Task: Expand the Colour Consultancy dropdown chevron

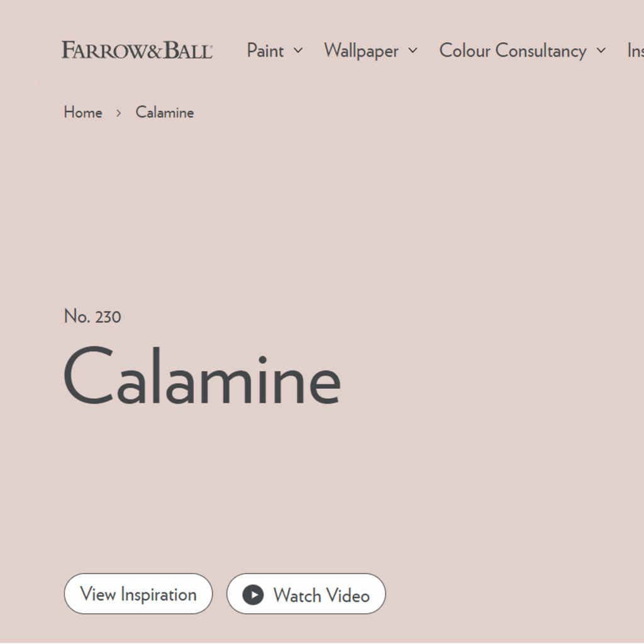Action: pos(601,50)
